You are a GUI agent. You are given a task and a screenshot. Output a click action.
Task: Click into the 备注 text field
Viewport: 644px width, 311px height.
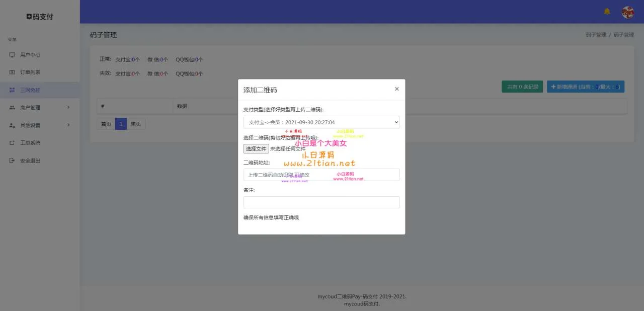point(321,202)
